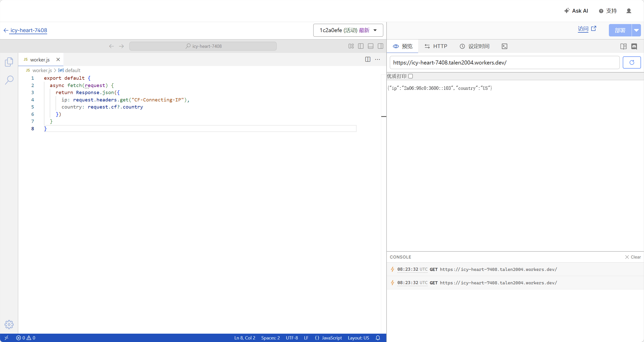Click the preview URL input field
The width and height of the screenshot is (644, 342).
pyautogui.click(x=504, y=62)
